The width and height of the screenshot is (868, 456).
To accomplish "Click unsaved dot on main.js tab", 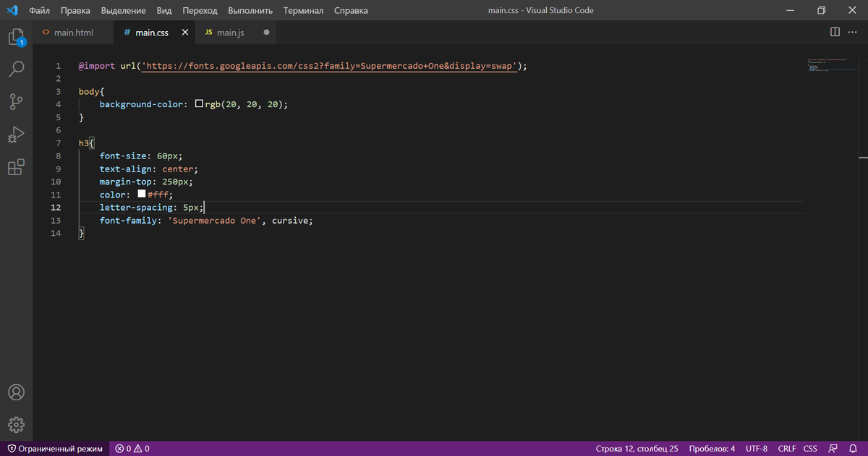I will (266, 33).
